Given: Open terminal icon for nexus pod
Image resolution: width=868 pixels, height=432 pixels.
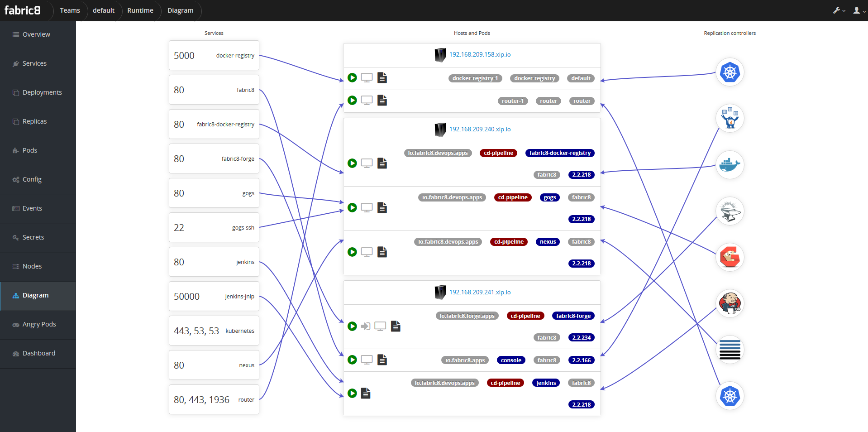Looking at the screenshot, I should click(367, 252).
